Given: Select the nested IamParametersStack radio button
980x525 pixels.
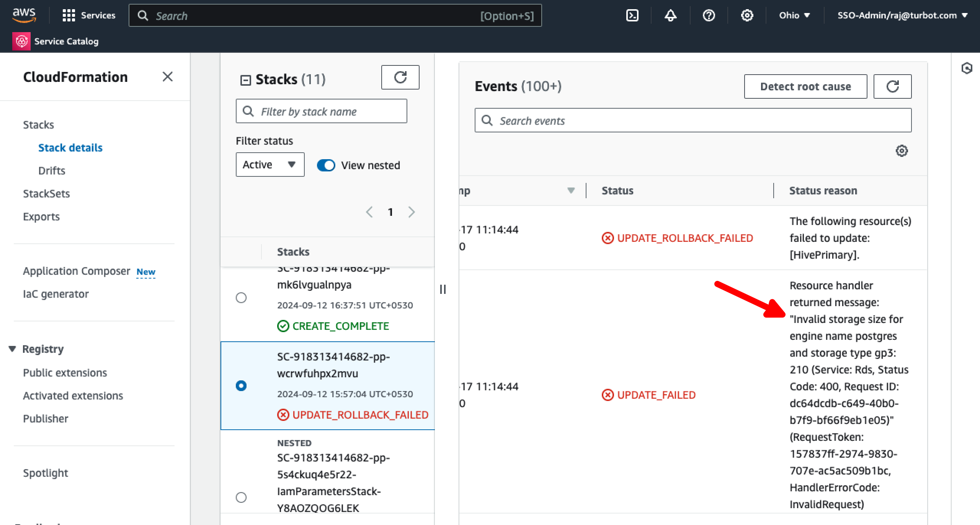Looking at the screenshot, I should coord(241,497).
